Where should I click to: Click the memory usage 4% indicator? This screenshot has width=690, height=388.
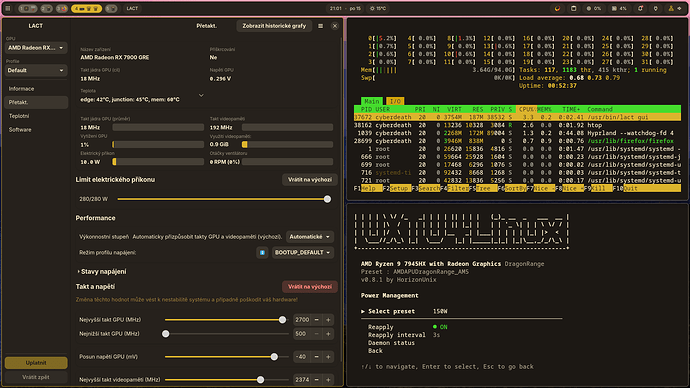620,8
